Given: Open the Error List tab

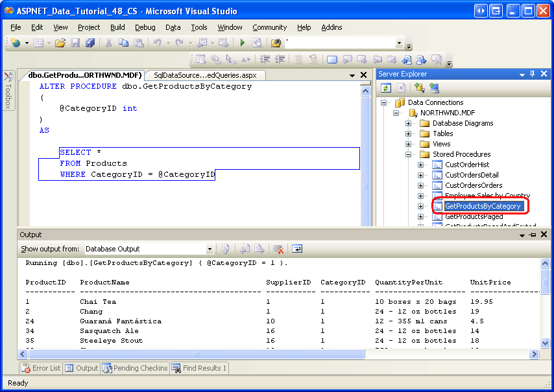Looking at the screenshot, I should 41,368.
